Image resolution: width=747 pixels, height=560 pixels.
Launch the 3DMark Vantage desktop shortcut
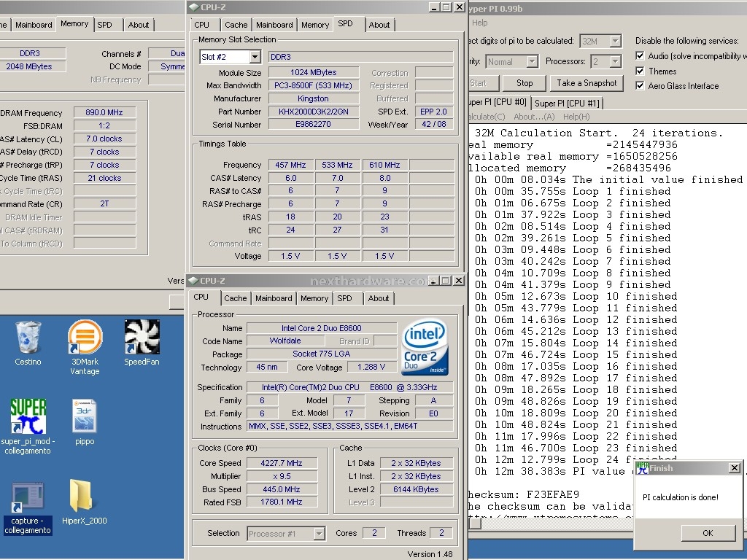[x=85, y=337]
